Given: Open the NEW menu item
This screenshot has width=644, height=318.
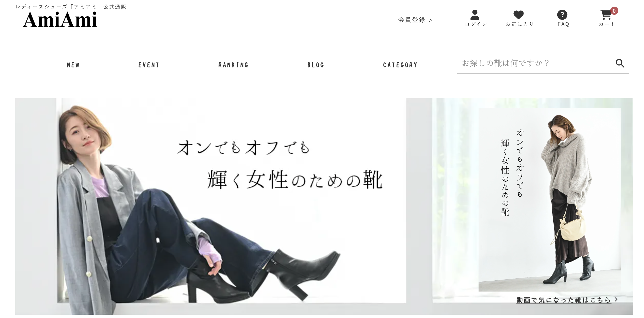Looking at the screenshot, I should tap(73, 65).
